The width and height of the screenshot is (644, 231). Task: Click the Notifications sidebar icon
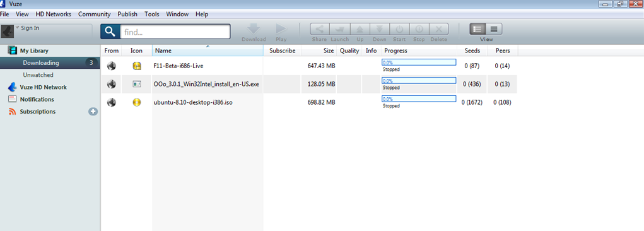tap(13, 99)
